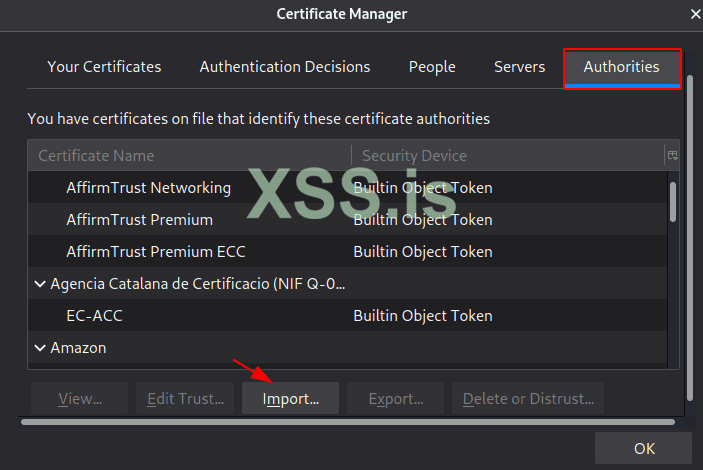Collapse the Amazon certificate group

40,348
